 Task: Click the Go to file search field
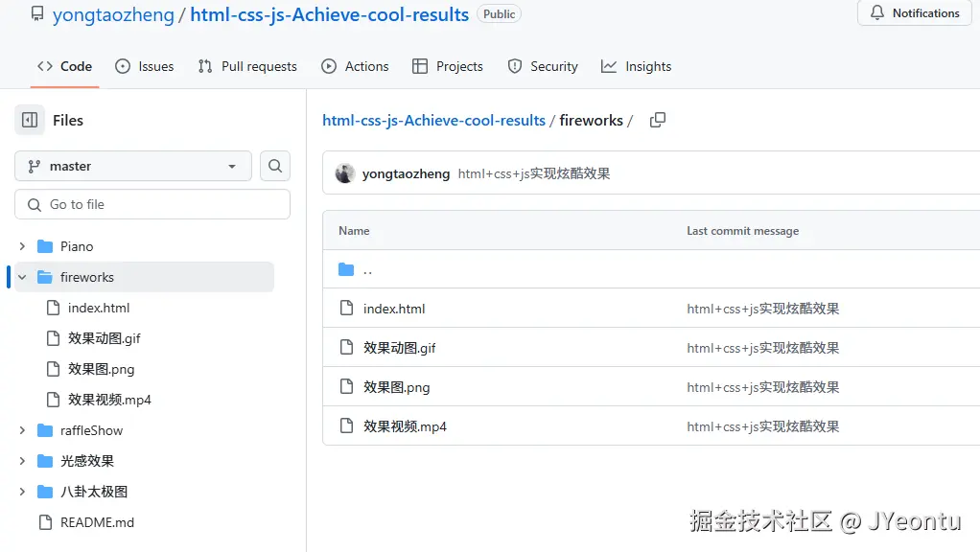click(153, 204)
